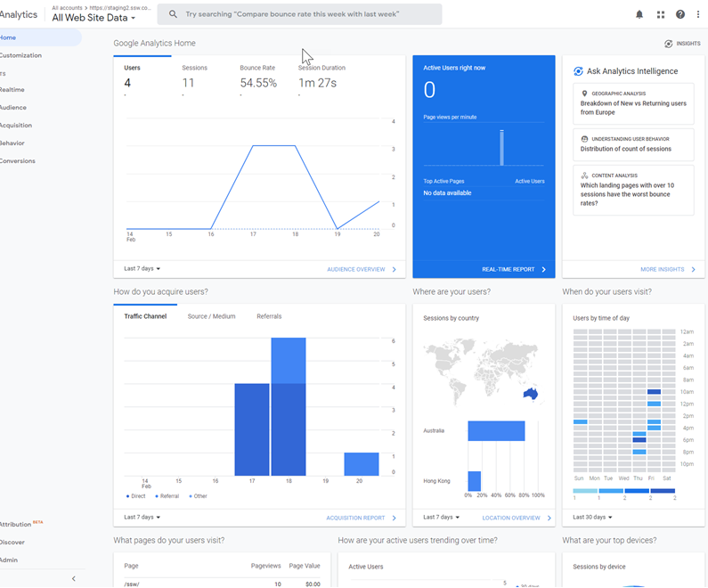Open Last 7 days dropdown under Users chart
708x588 pixels.
point(142,268)
